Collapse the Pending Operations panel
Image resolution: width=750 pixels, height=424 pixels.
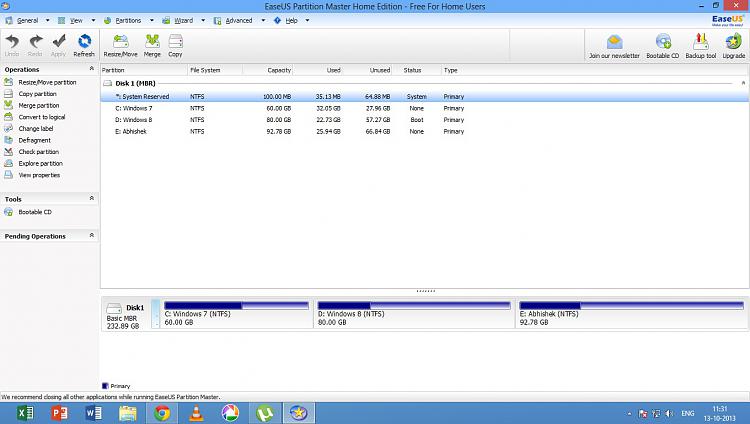pyautogui.click(x=91, y=235)
